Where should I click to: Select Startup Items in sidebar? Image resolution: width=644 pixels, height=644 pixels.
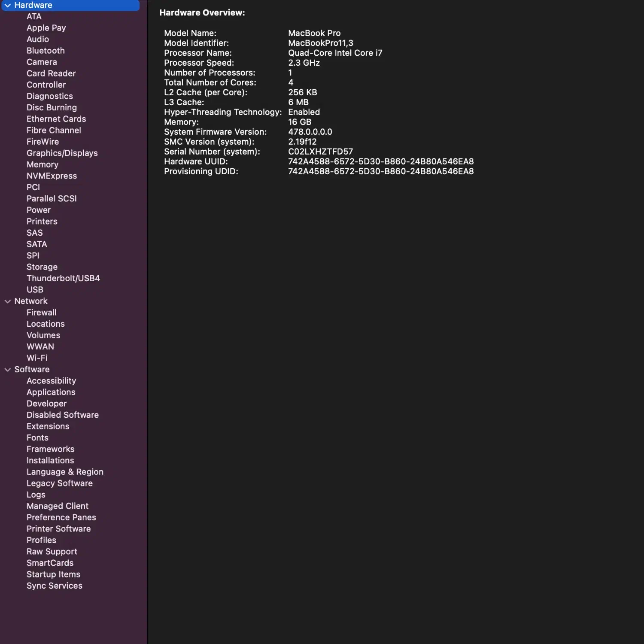pyautogui.click(x=53, y=574)
